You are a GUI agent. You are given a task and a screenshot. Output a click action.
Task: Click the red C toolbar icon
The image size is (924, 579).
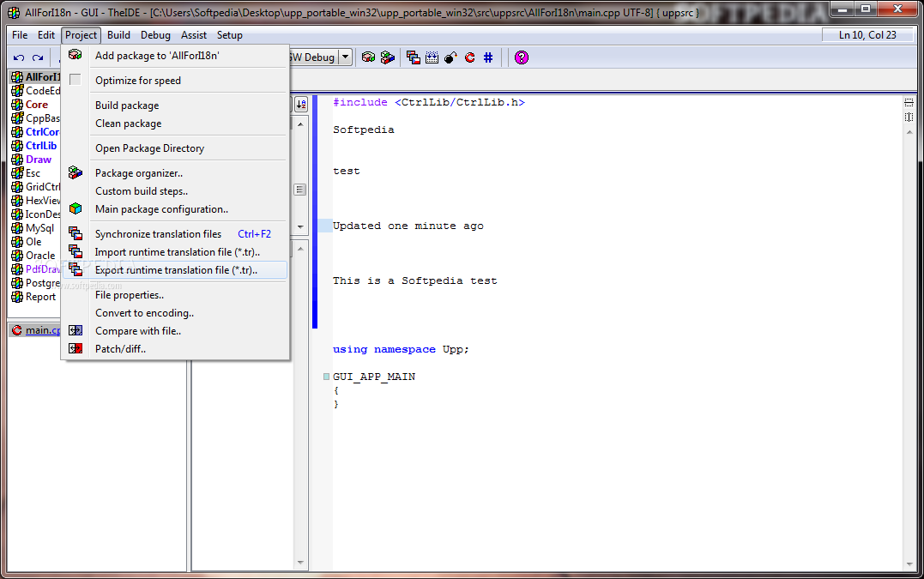coord(469,57)
